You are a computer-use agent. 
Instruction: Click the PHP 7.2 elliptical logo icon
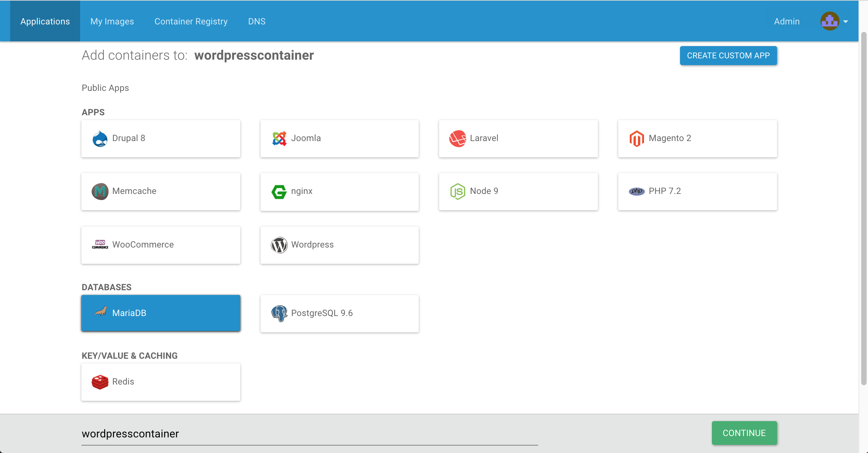click(x=637, y=191)
